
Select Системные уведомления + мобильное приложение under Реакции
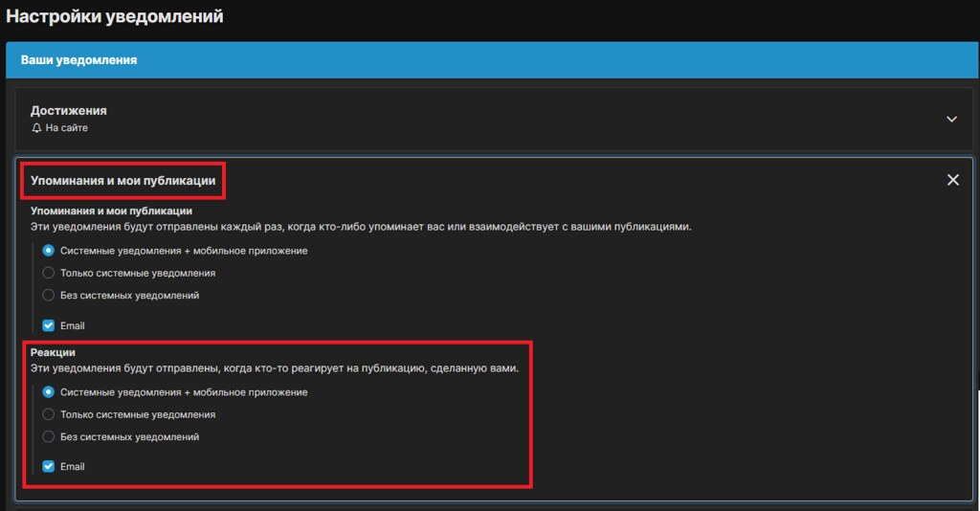(x=49, y=391)
